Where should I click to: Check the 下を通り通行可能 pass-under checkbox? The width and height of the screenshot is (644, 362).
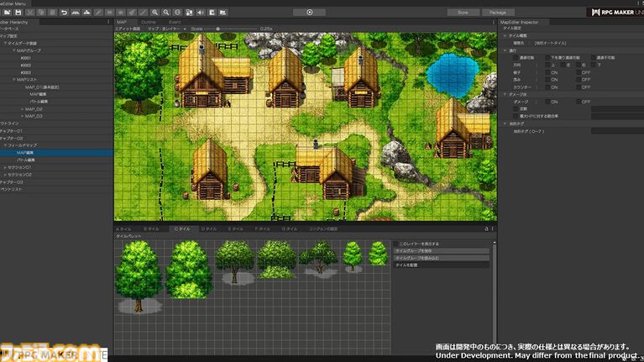pyautogui.click(x=547, y=58)
